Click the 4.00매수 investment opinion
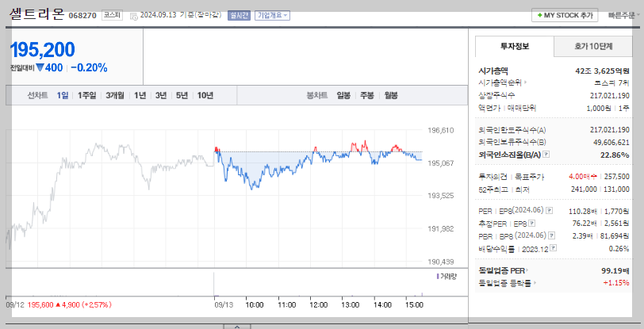The width and height of the screenshot is (644, 329). point(583,177)
